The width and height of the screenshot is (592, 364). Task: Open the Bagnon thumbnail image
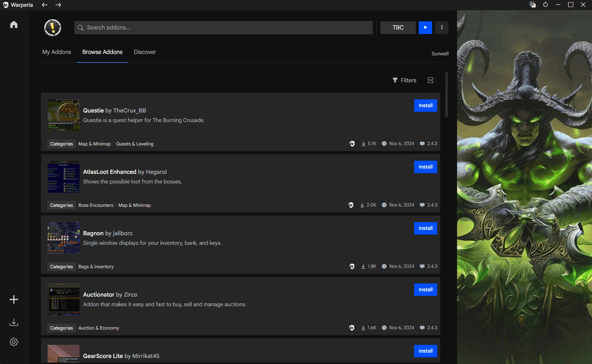point(64,238)
